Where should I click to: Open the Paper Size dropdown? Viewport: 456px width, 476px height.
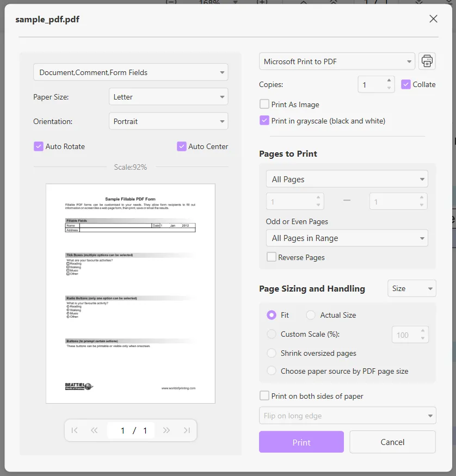(x=168, y=96)
